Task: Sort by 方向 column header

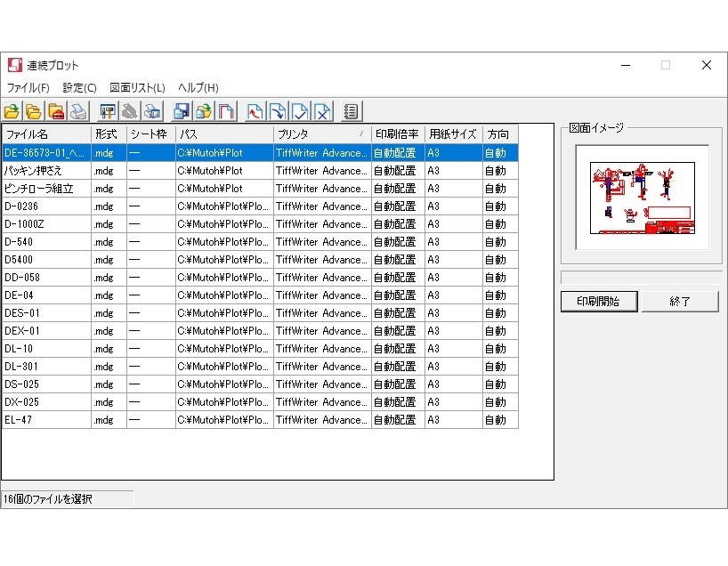Action: [x=500, y=134]
